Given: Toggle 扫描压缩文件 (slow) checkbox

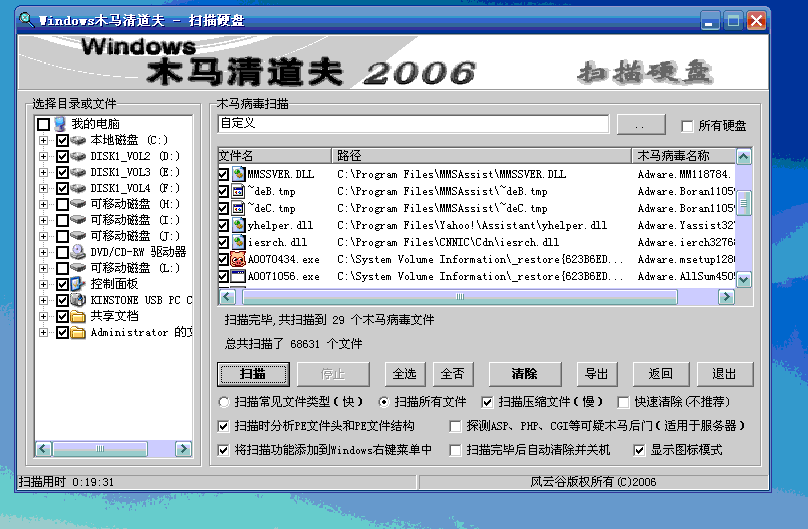Looking at the screenshot, I should tap(487, 402).
